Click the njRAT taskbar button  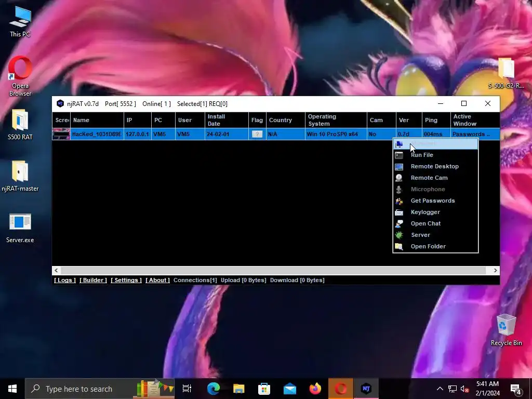click(366, 389)
